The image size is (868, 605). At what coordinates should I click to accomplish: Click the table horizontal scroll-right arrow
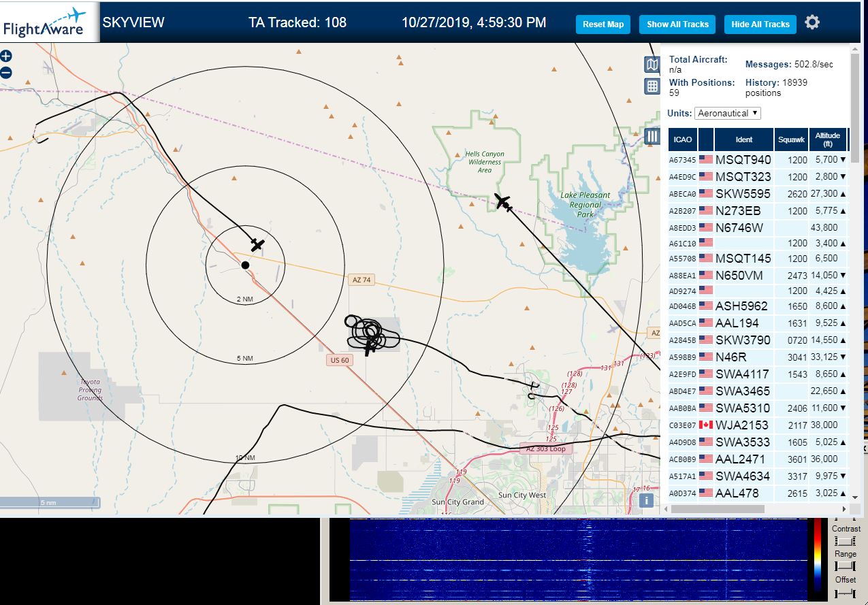(844, 508)
